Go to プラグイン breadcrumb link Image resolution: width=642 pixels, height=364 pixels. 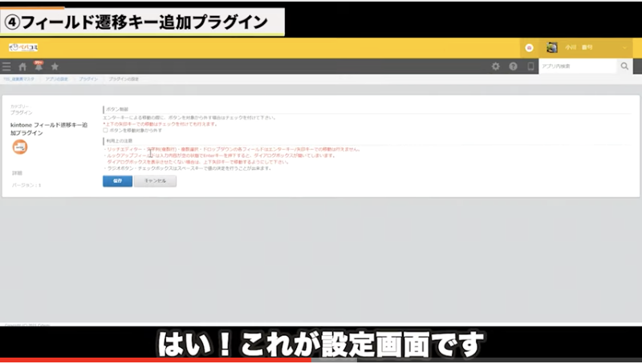pos(89,80)
